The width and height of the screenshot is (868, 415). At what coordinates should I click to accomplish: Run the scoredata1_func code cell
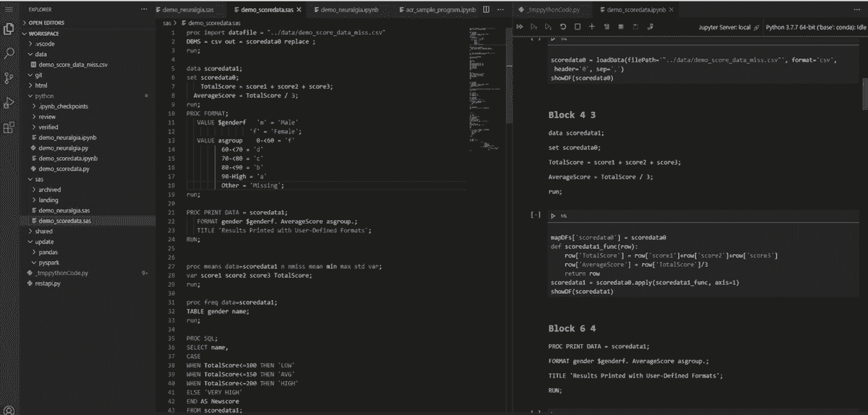(554, 216)
